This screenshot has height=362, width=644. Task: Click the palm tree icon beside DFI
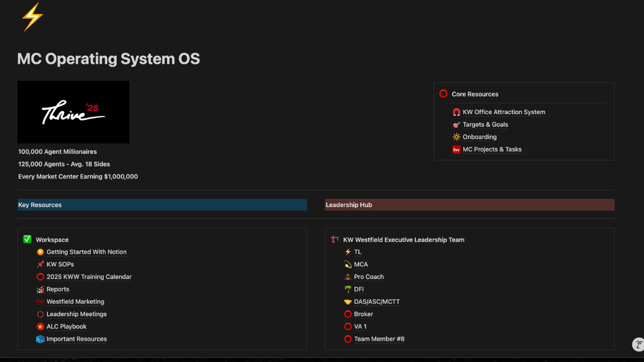coord(348,289)
